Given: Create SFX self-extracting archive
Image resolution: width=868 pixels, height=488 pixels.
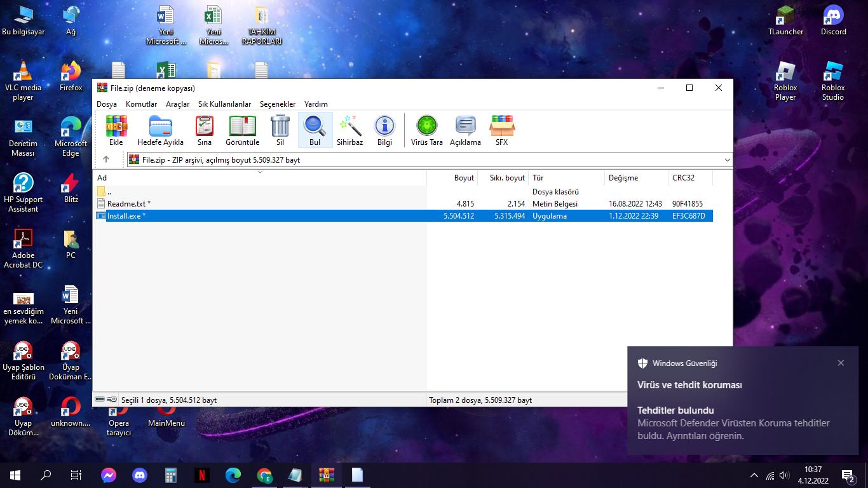Looking at the screenshot, I should pyautogui.click(x=501, y=130).
